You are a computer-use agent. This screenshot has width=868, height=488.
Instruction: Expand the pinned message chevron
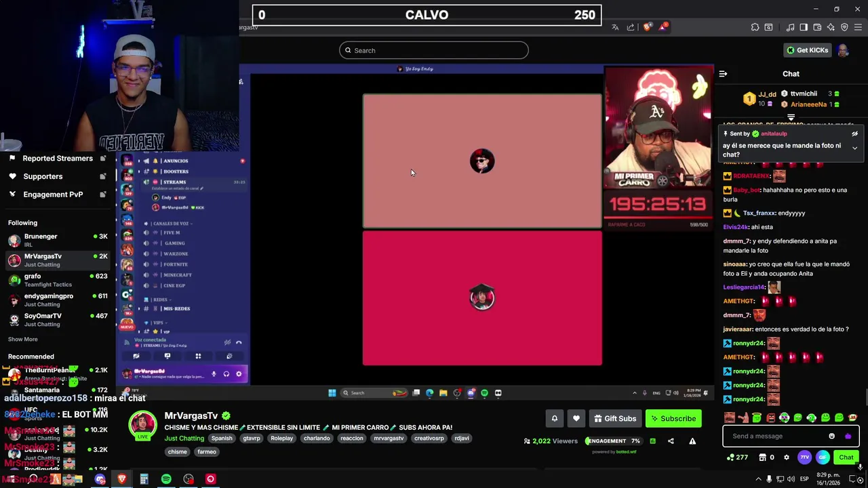854,148
